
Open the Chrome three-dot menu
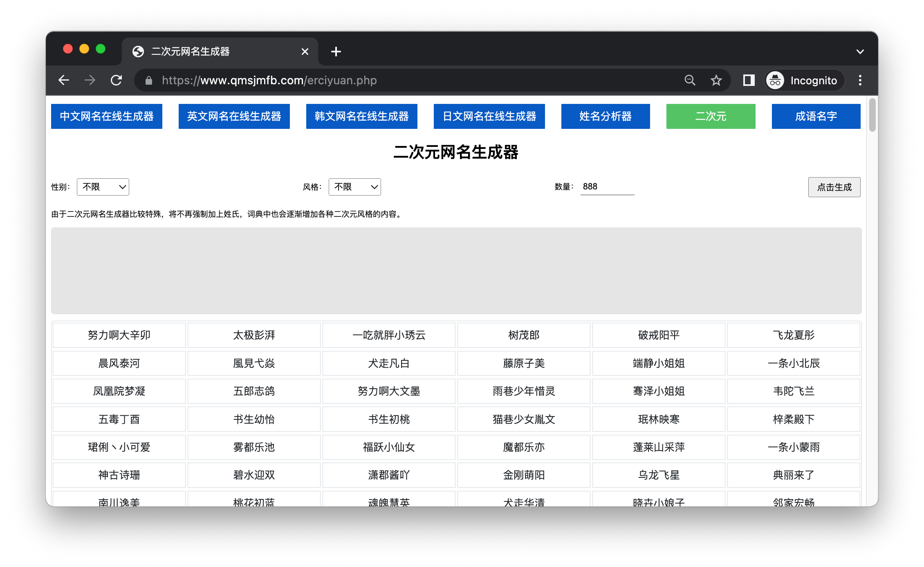point(860,80)
